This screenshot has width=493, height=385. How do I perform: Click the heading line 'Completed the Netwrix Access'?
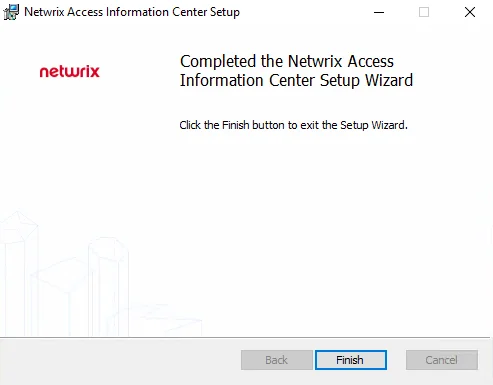(287, 61)
